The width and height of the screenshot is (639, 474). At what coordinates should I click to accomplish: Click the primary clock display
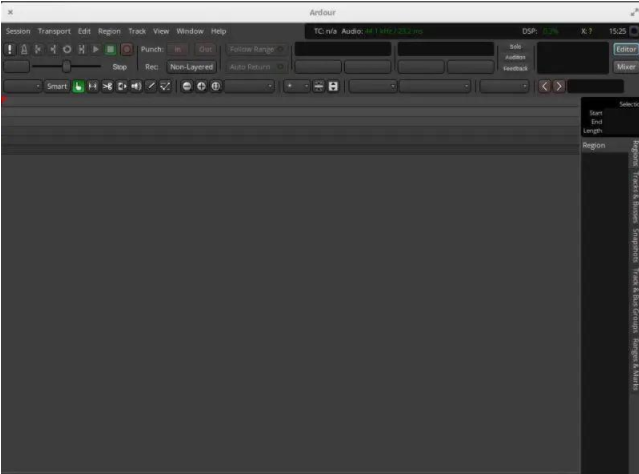pyautogui.click(x=343, y=49)
